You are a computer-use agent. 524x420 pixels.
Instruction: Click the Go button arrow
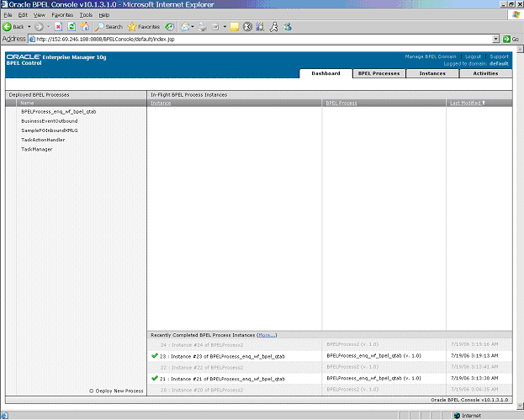point(506,39)
